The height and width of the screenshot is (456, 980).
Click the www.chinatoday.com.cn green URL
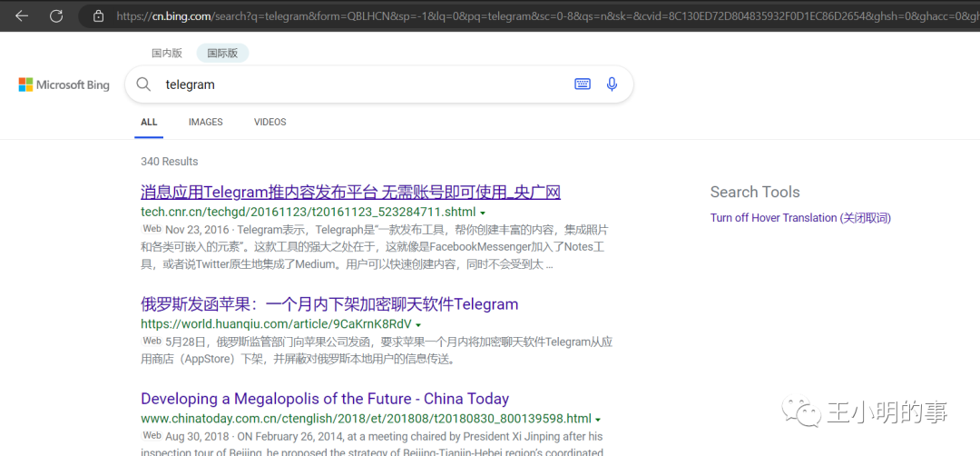pos(367,418)
